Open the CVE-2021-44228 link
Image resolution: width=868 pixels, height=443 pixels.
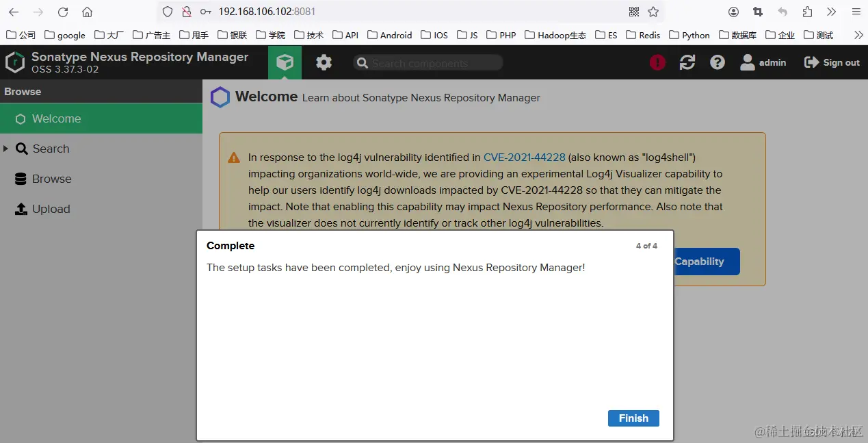point(525,157)
